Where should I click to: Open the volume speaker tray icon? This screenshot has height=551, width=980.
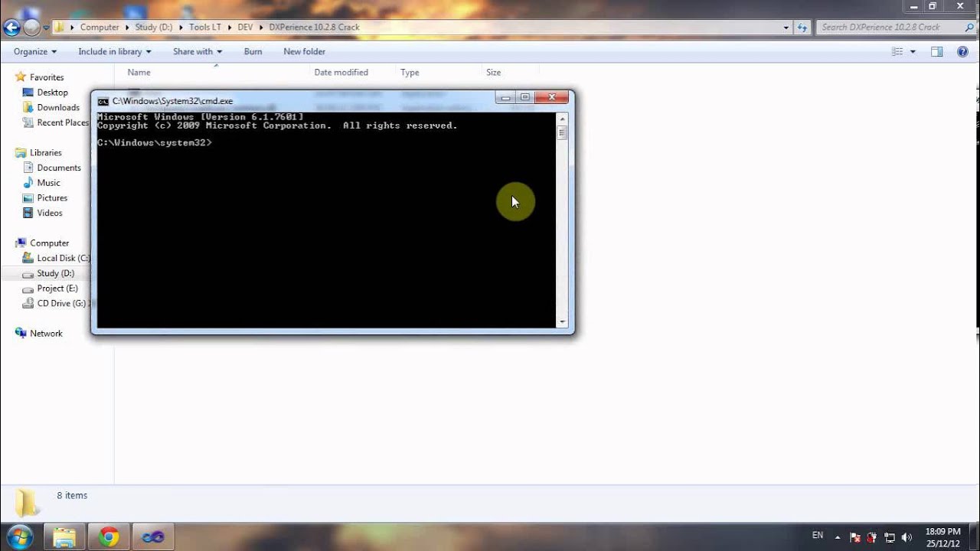pos(906,537)
